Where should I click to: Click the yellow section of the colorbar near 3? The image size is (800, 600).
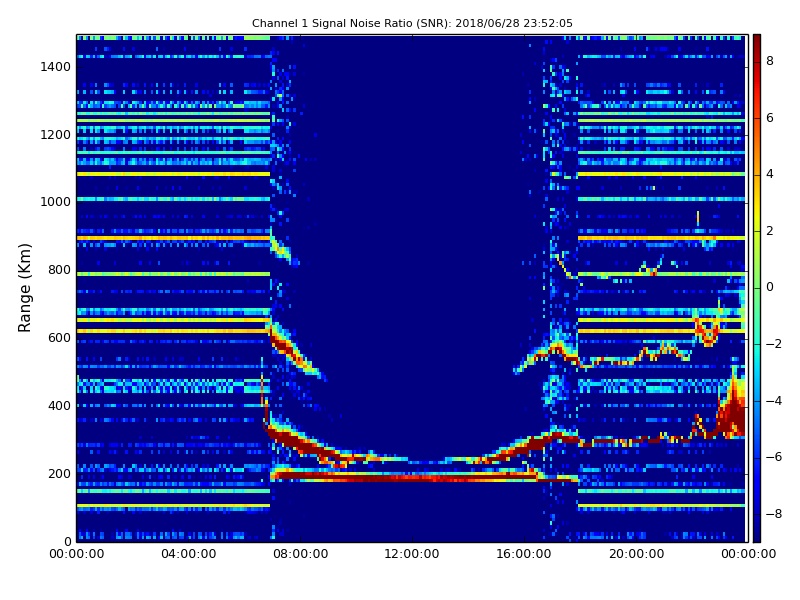coord(757,203)
